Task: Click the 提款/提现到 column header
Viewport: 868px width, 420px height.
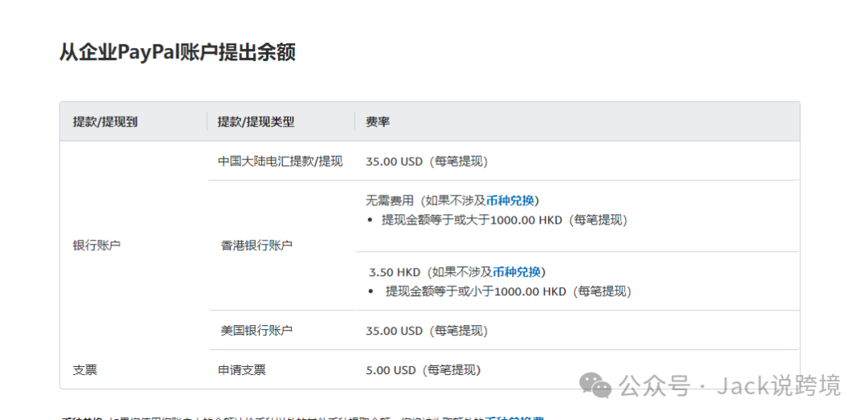Action: (105, 121)
